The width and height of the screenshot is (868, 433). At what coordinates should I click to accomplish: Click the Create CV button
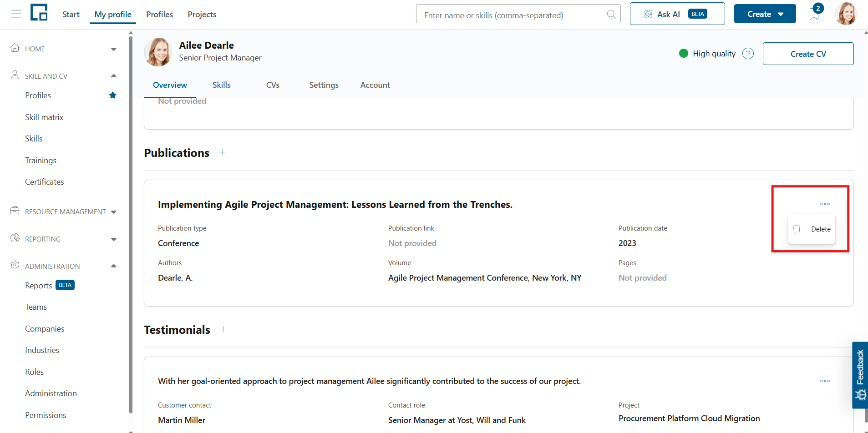(808, 54)
